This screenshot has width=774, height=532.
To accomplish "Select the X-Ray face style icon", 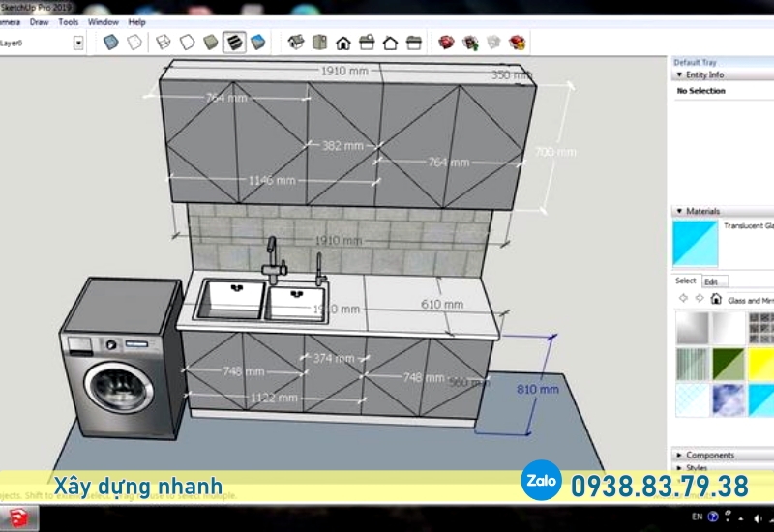I will pos(110,43).
